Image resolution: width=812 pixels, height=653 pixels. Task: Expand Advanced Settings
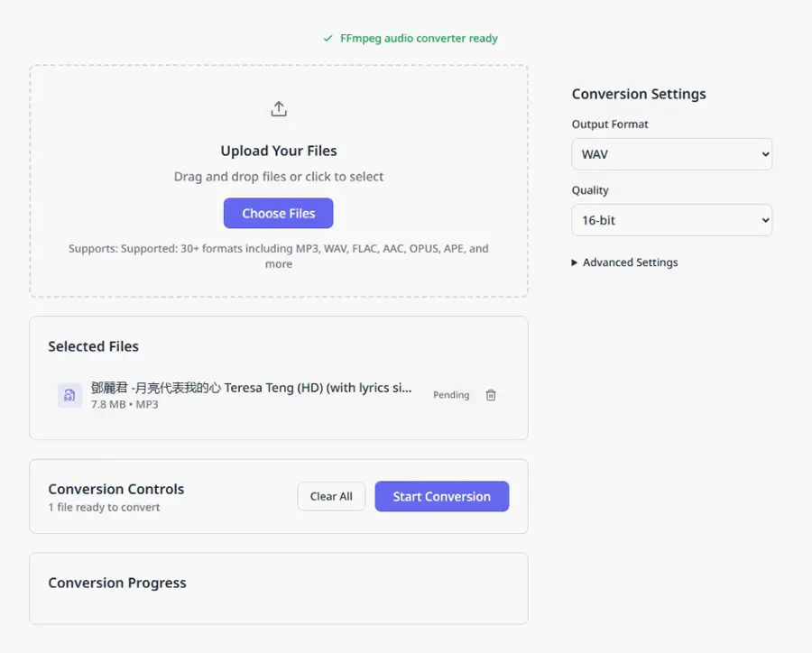[x=624, y=262]
